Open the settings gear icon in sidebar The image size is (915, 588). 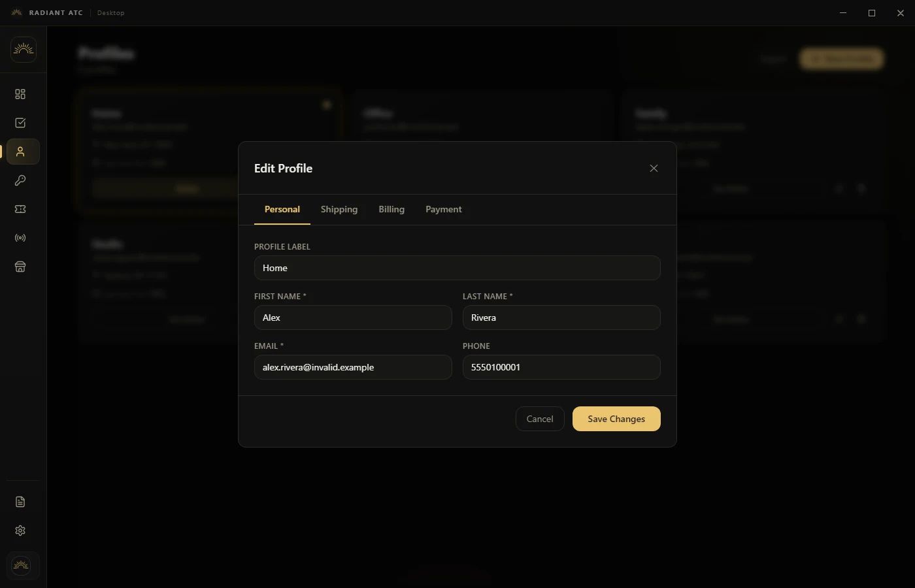[x=20, y=531]
